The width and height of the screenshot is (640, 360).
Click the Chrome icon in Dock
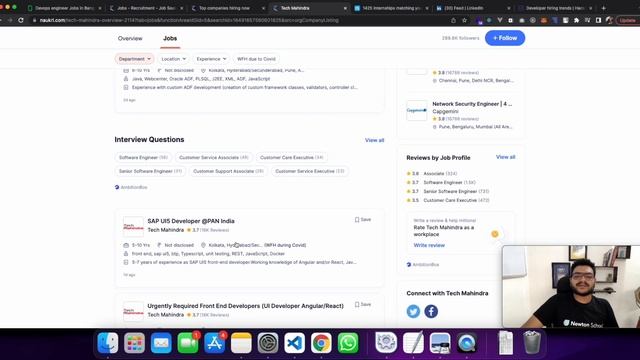pos(321,343)
